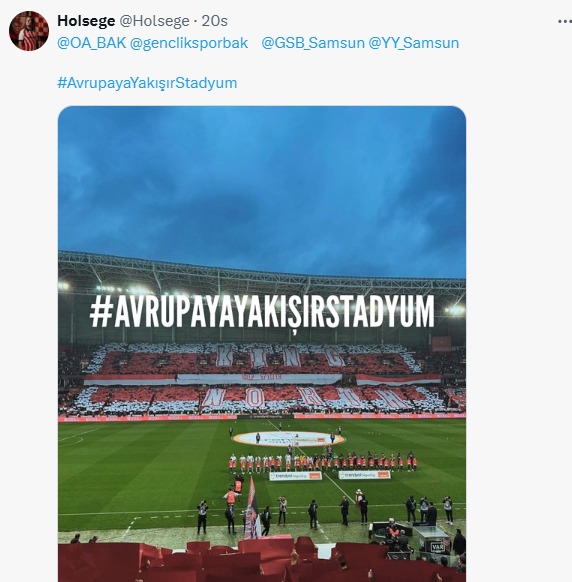This screenshot has width=572, height=582.
Task: Open the @Holsege handle link
Action: [154, 21]
